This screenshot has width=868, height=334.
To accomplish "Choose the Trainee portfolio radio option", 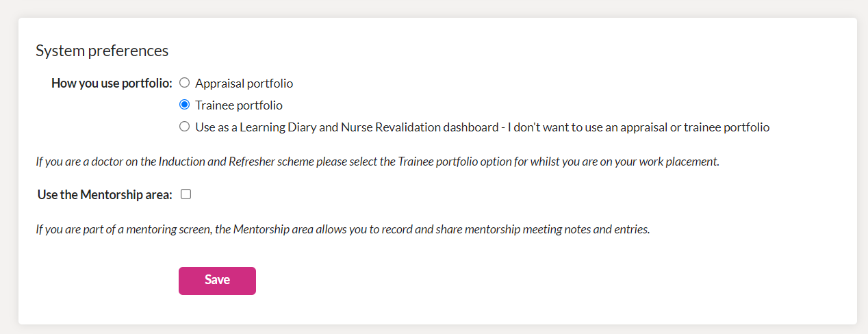I will [x=184, y=105].
